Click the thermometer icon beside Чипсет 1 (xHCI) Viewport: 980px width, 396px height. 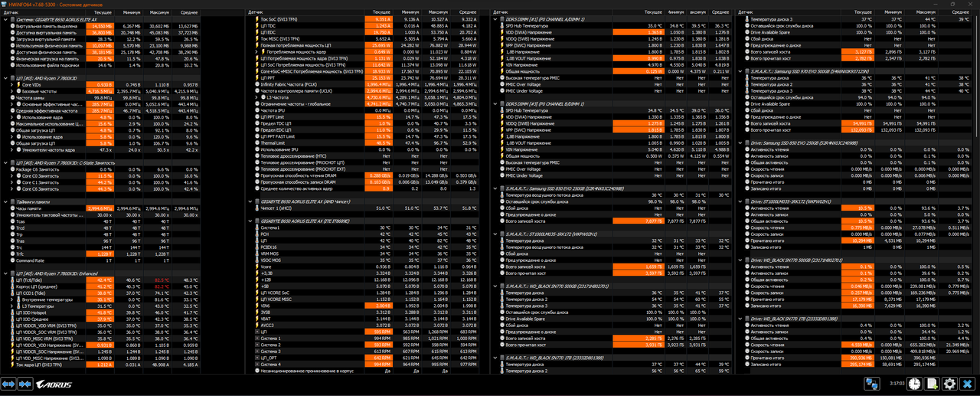(x=256, y=208)
